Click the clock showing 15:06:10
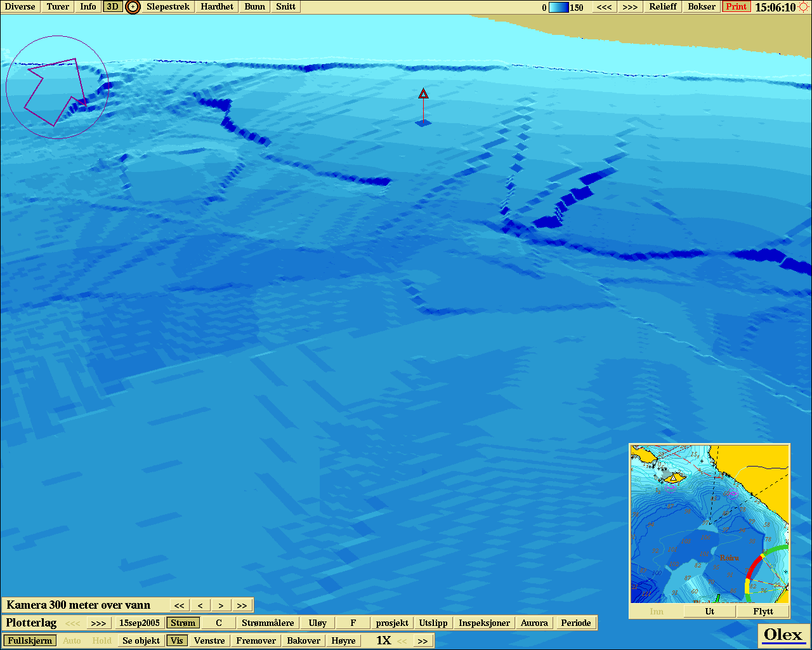 (775, 8)
